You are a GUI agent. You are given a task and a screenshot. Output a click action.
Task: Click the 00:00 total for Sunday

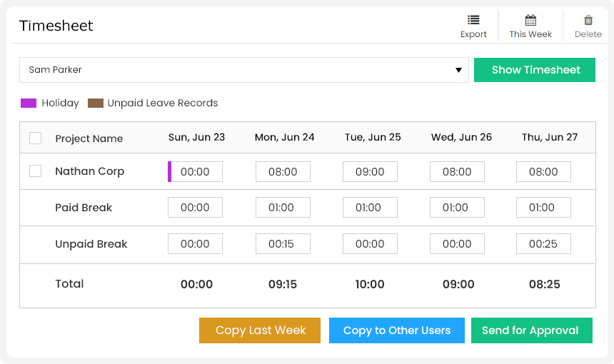pyautogui.click(x=196, y=284)
